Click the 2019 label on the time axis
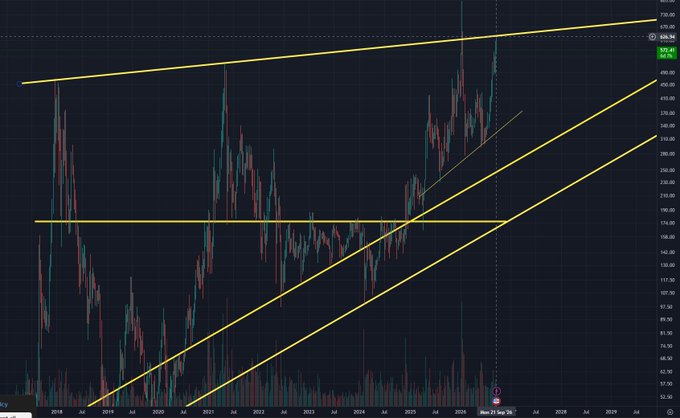The width and height of the screenshot is (680, 418). (108, 412)
